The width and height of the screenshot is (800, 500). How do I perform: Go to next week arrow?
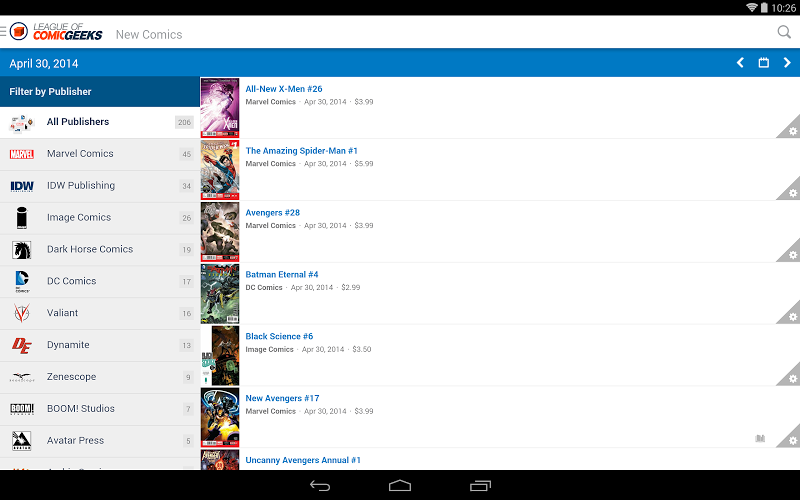pyautogui.click(x=787, y=63)
